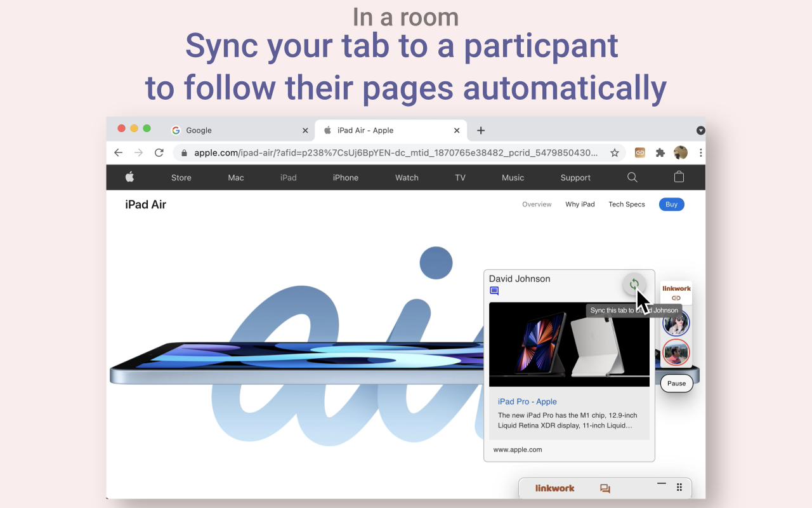Screen dimensions: 812x508
Task: Click the drag handle dots on linkwork bar
Action: click(x=679, y=487)
